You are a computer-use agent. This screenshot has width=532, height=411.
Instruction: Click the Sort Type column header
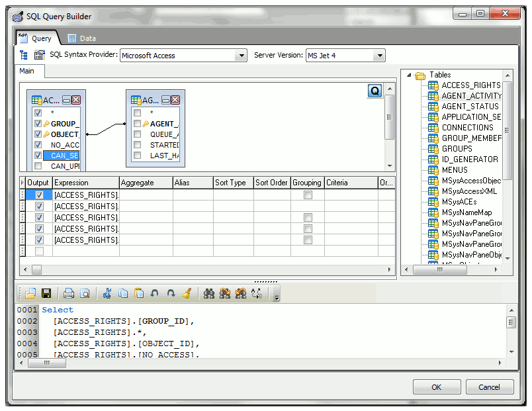(x=234, y=183)
